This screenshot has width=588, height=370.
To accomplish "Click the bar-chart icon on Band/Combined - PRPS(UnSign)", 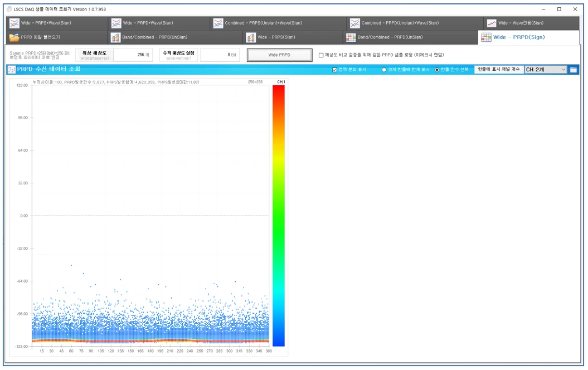I will pyautogui.click(x=115, y=37).
